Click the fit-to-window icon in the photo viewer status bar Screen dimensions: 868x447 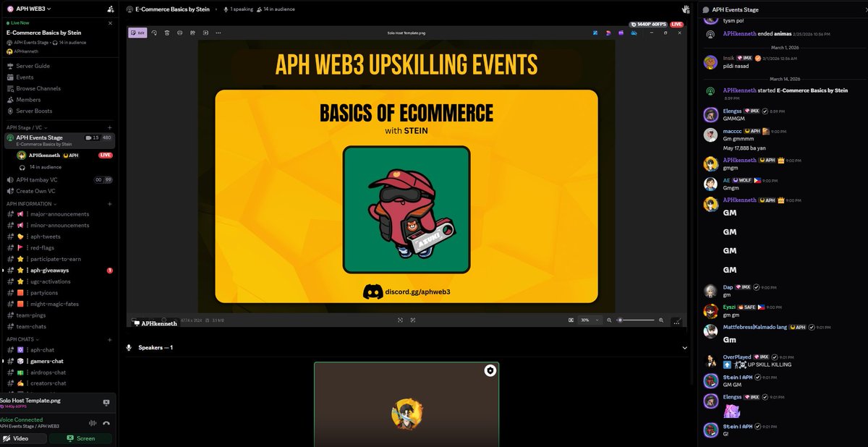[571, 320]
